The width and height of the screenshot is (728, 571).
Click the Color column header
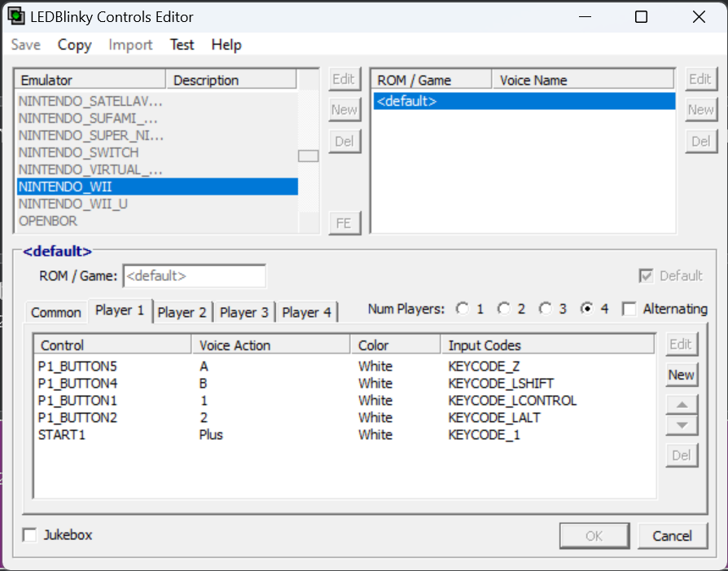(x=396, y=345)
